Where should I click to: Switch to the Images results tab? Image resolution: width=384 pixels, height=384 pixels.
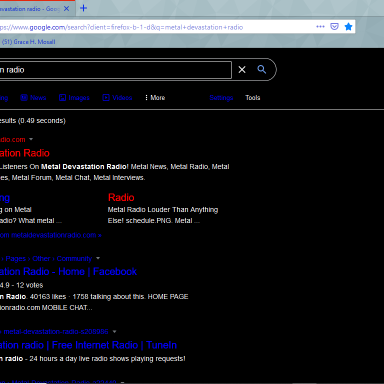[74, 98]
